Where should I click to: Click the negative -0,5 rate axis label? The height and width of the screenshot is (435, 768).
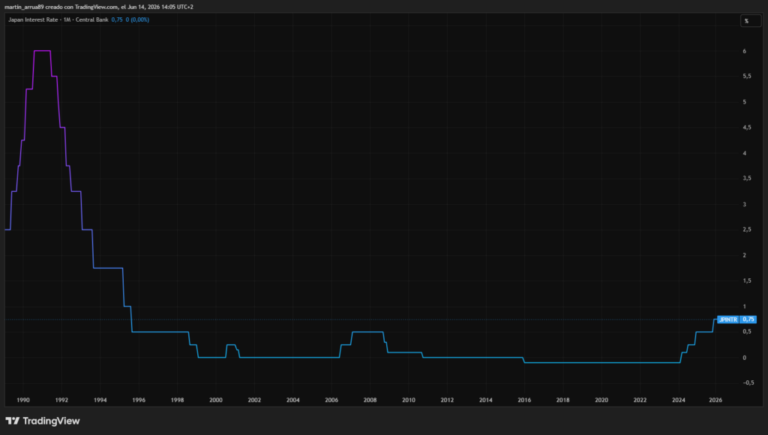(x=748, y=383)
